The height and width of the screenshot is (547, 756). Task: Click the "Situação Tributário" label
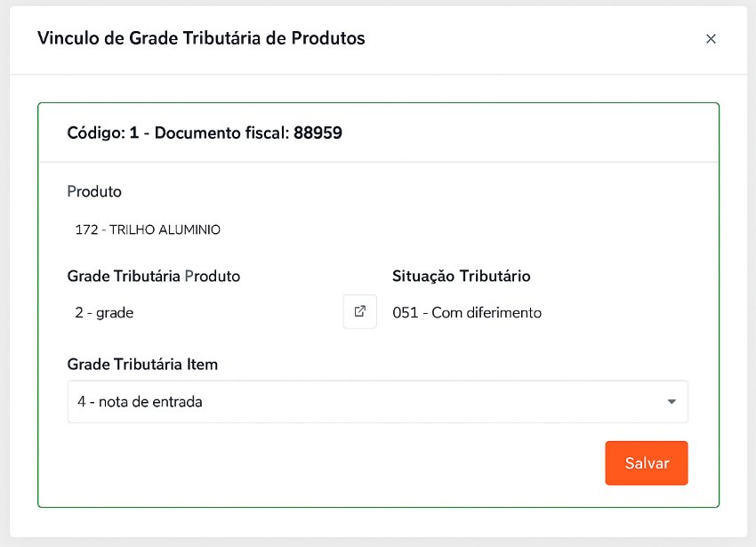click(x=462, y=276)
